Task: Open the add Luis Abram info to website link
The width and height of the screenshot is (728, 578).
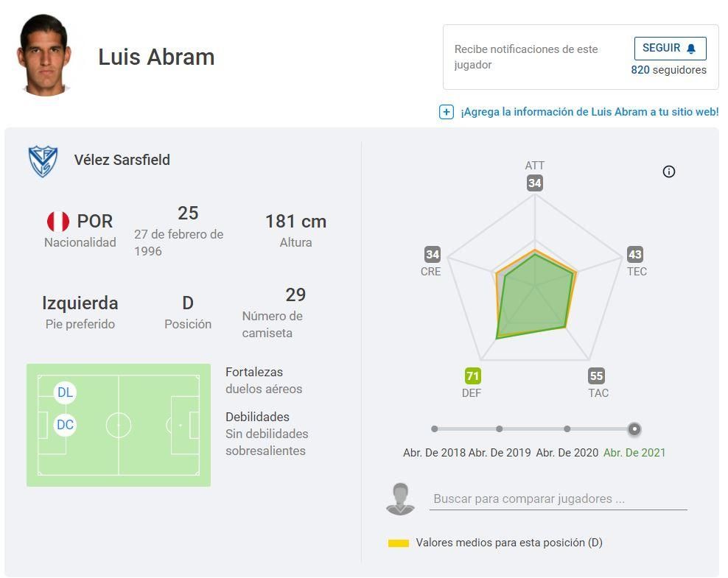Action: (589, 112)
